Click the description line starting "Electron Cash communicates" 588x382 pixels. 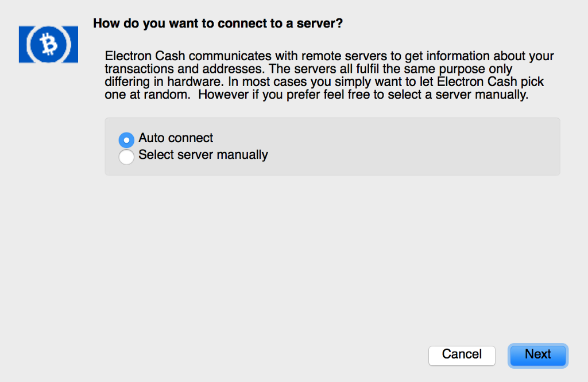tap(329, 56)
